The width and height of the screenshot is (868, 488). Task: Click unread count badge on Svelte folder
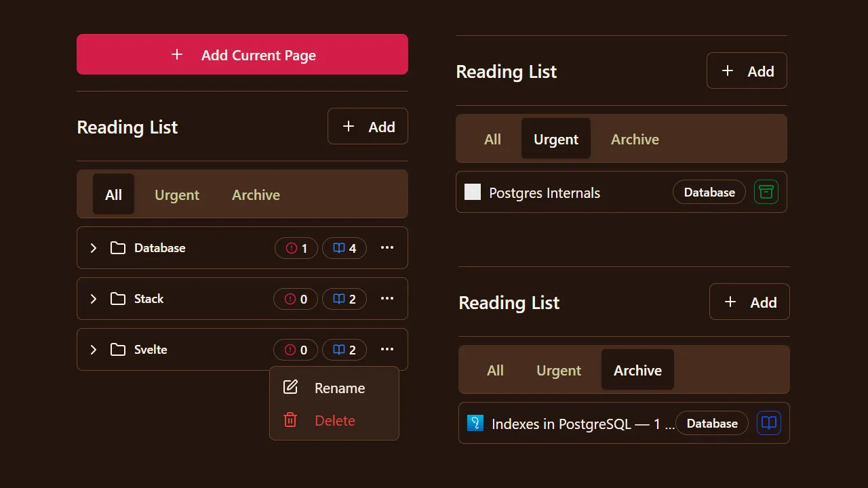(344, 350)
